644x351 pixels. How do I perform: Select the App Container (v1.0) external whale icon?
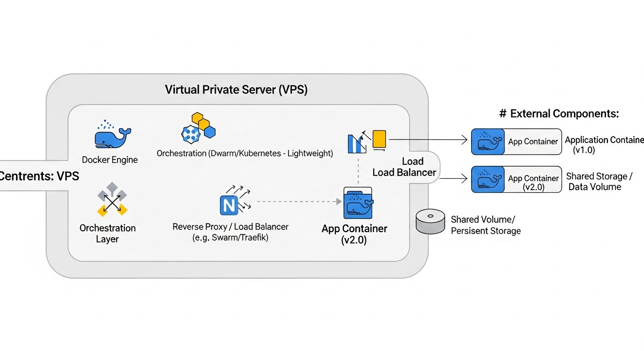(488, 142)
